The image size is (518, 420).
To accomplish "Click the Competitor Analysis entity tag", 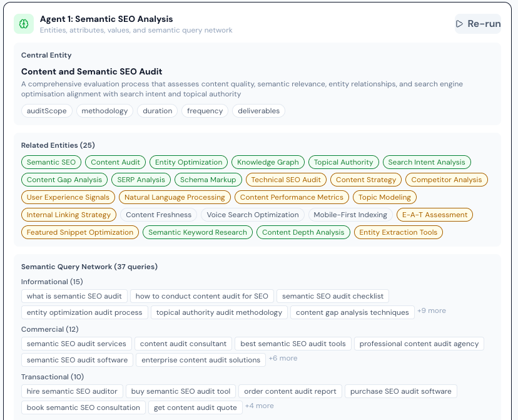I will [x=447, y=180].
